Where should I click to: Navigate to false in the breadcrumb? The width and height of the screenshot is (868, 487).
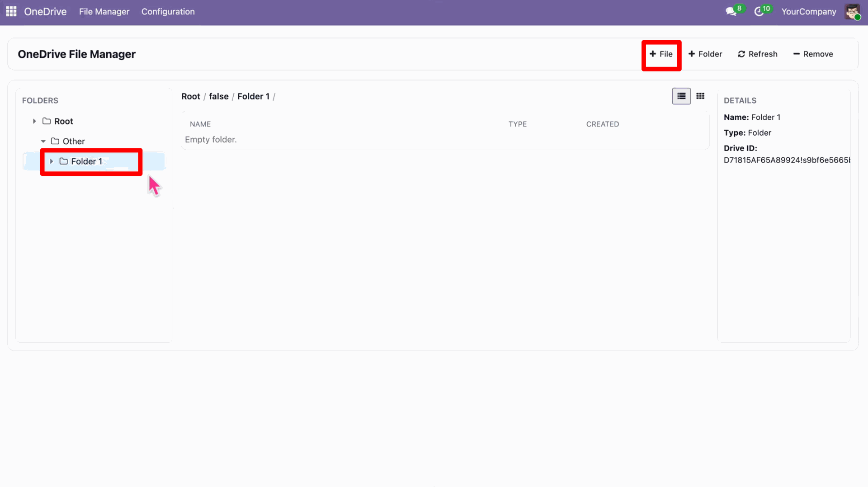point(219,96)
